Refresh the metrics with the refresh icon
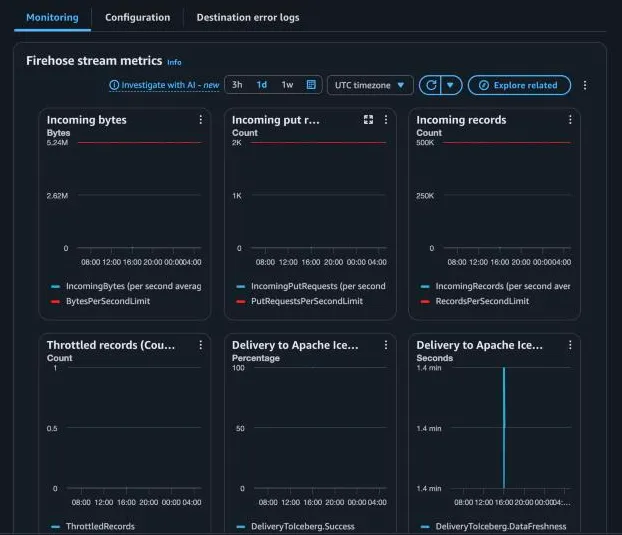The width and height of the screenshot is (622, 535). (431, 85)
